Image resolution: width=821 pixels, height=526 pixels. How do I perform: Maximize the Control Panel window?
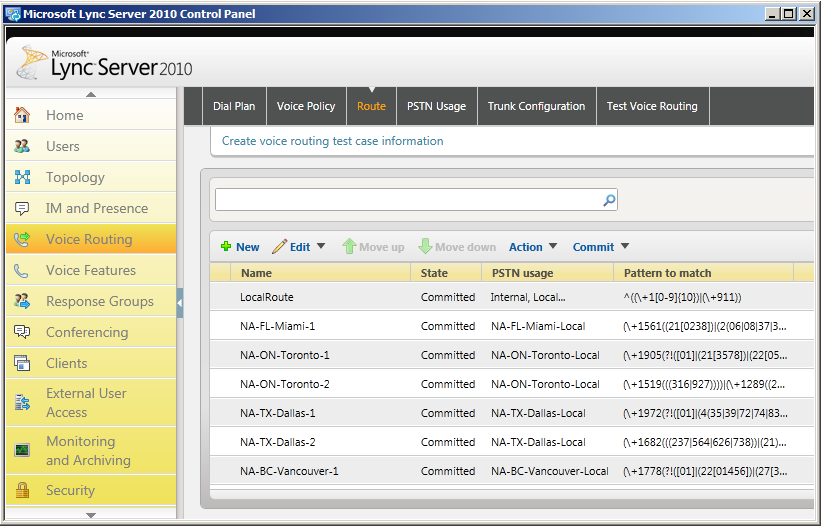788,14
